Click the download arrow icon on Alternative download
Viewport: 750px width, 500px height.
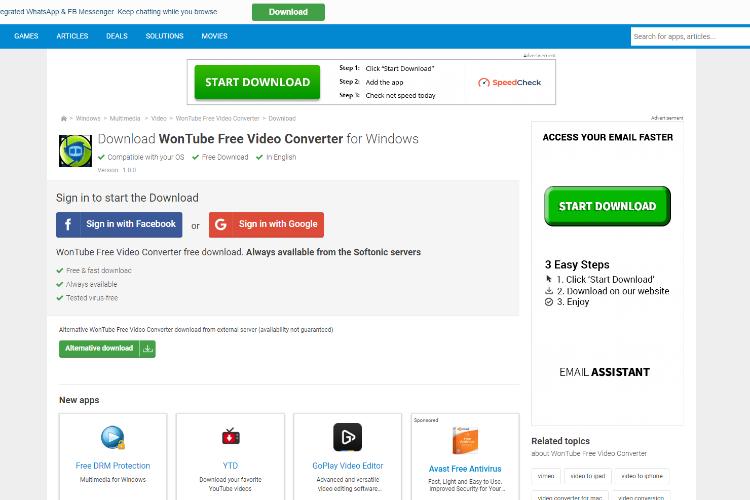[148, 349]
